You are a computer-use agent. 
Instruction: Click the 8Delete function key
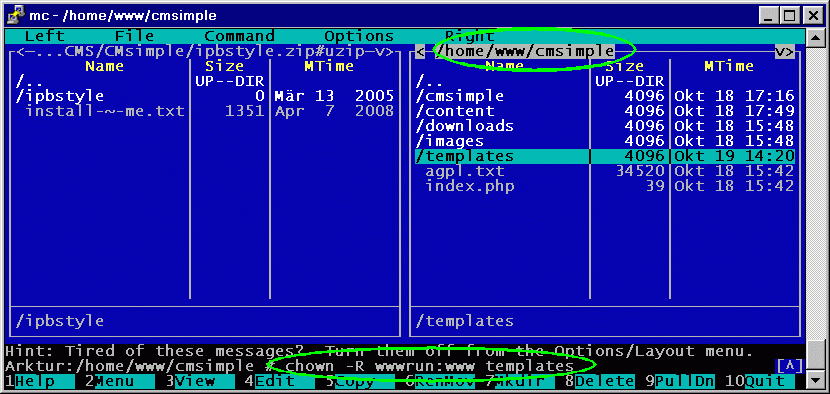(600, 381)
